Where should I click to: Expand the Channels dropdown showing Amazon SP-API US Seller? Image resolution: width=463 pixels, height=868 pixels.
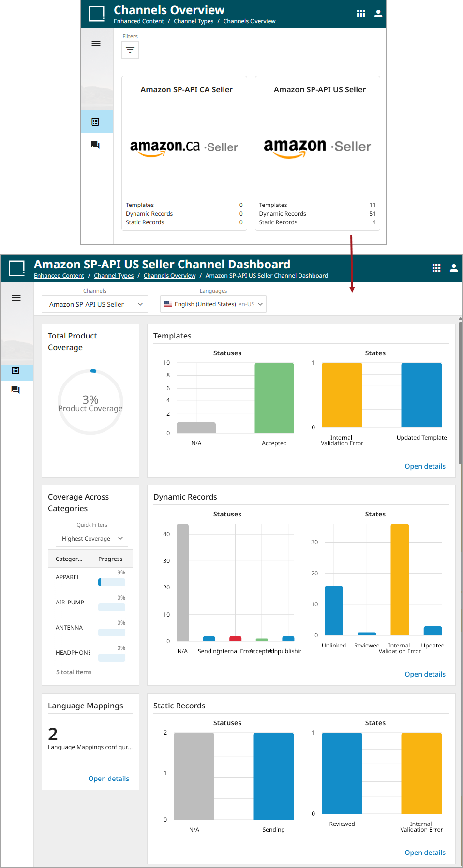pyautogui.click(x=95, y=304)
